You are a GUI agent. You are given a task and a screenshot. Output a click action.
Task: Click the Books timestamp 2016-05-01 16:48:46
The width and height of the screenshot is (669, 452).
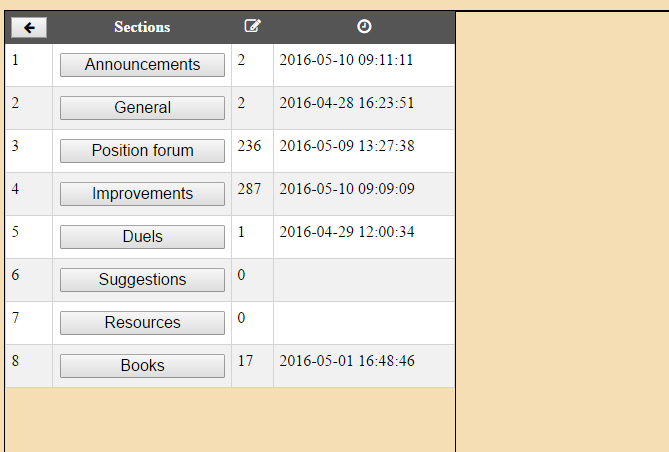tap(347, 361)
